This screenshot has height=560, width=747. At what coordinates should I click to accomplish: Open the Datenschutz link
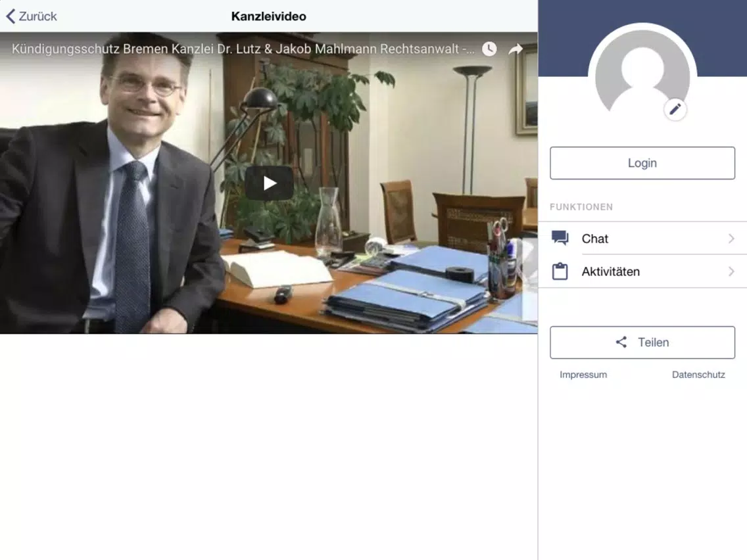698,375
